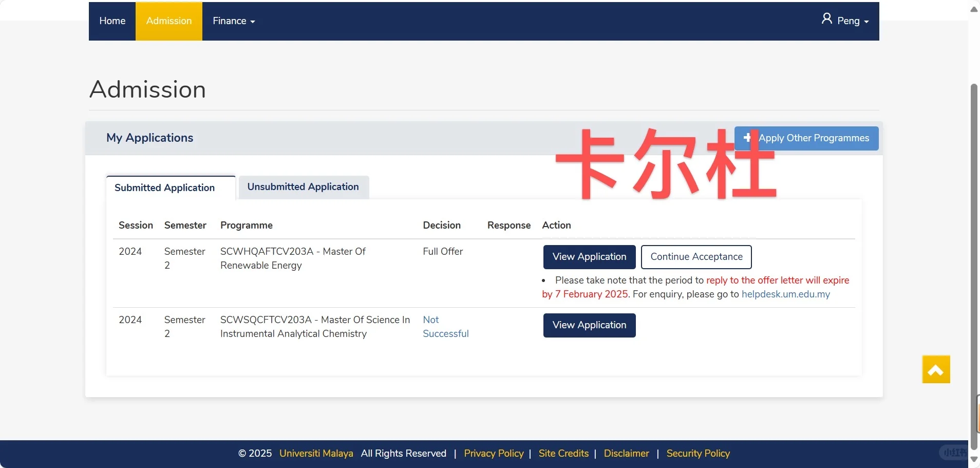Click the scroll down arrow at bottom right

973,459
